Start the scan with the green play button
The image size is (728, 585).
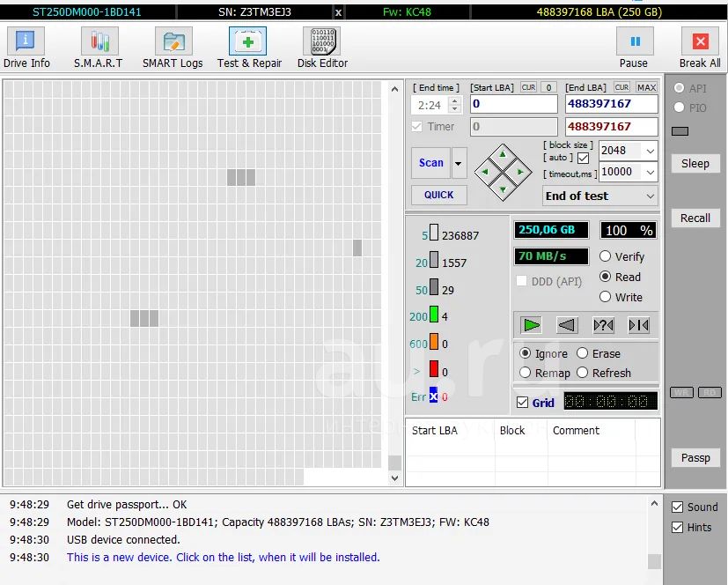(x=531, y=325)
